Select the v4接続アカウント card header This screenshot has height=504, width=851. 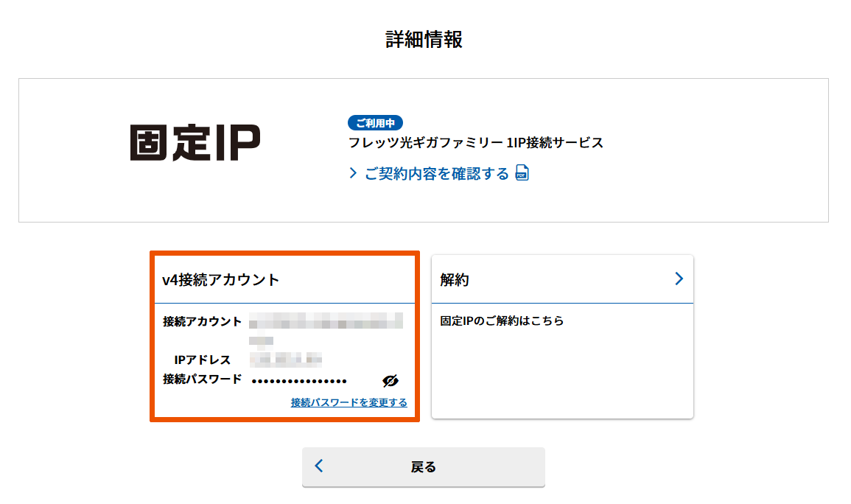221,280
